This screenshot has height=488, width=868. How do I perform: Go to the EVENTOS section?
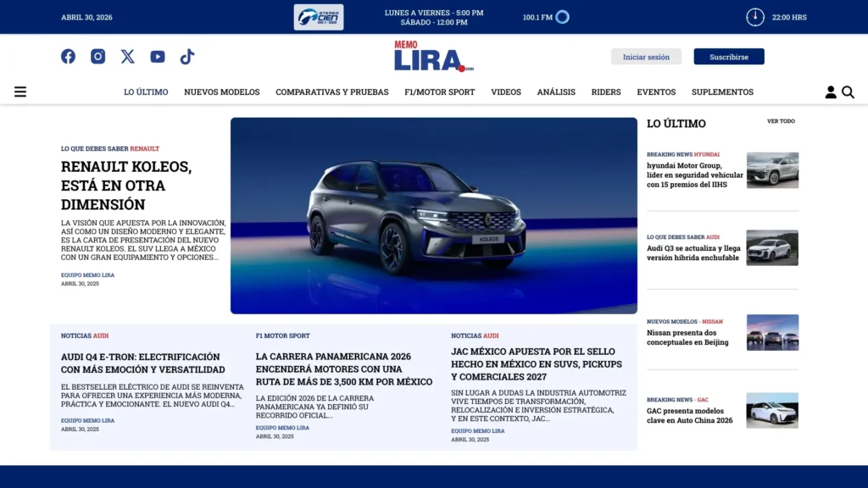click(656, 91)
